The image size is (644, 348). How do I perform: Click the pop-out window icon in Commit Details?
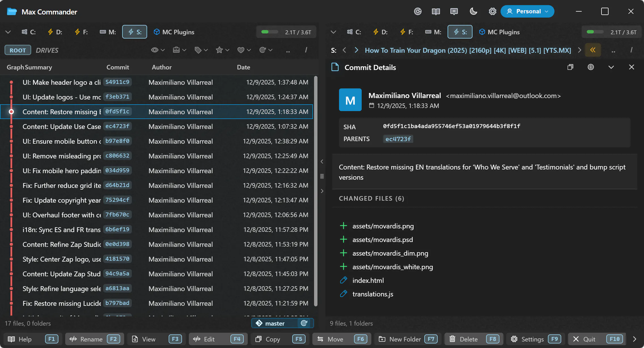click(x=570, y=67)
